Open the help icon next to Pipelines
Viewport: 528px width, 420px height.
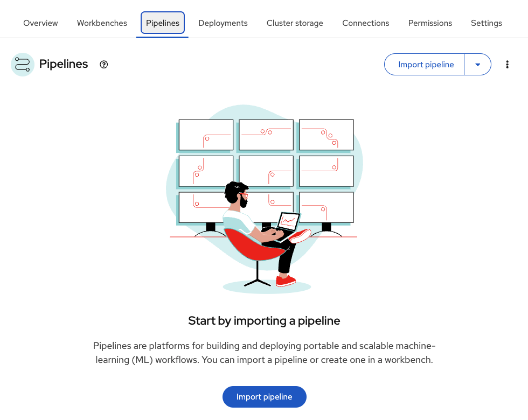click(104, 65)
